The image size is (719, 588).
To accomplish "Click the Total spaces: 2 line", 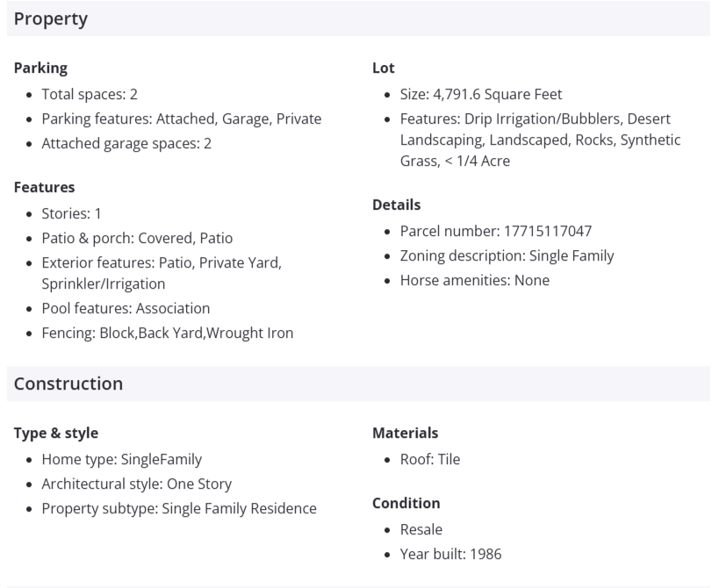I will click(90, 94).
